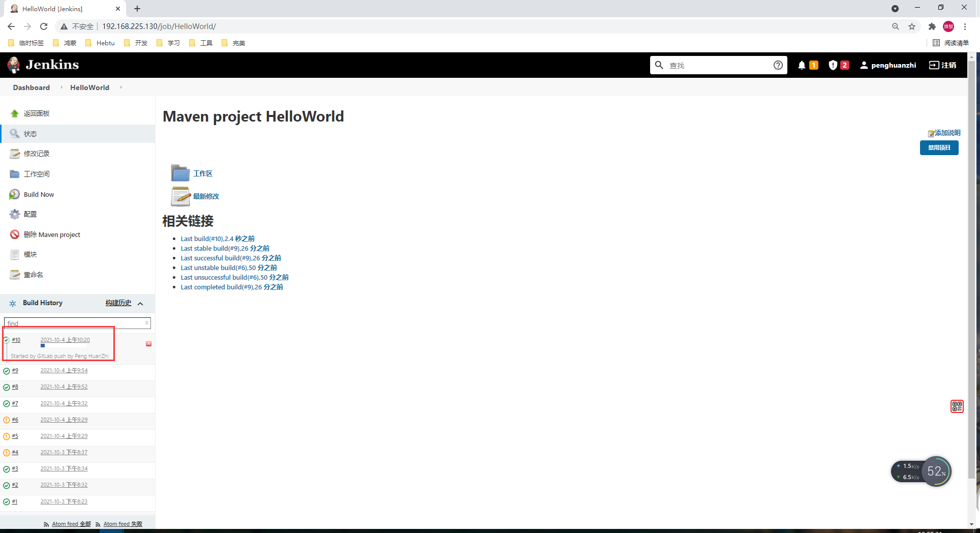Click Build History sun weather icon

pos(13,303)
